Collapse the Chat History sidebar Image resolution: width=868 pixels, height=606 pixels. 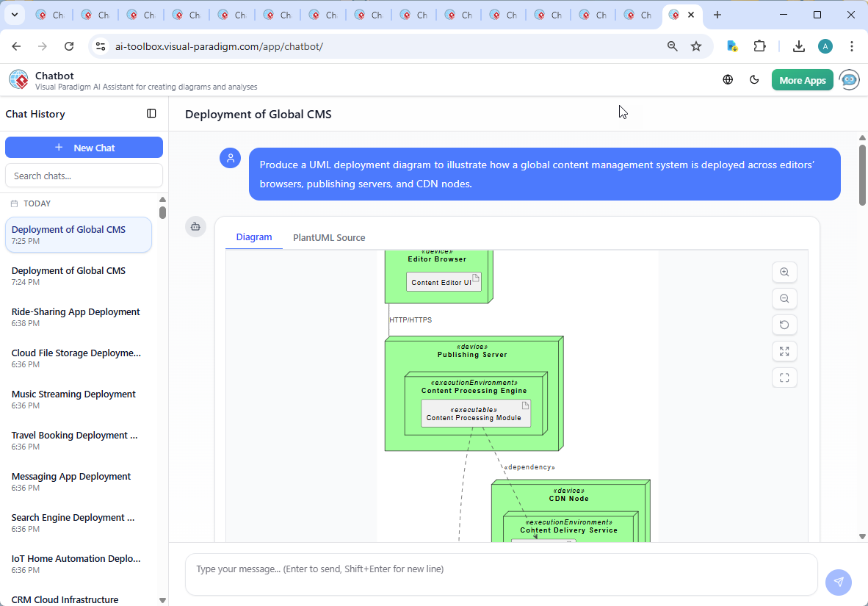(x=151, y=113)
